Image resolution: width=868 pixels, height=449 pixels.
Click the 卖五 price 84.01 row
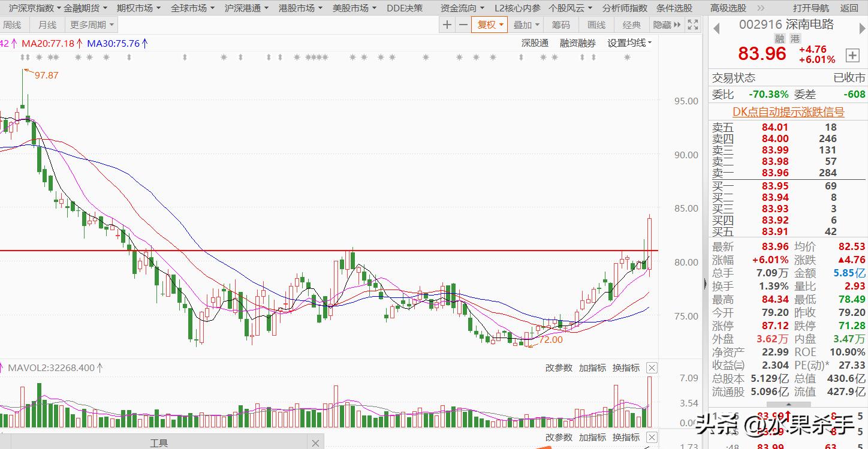[788, 127]
